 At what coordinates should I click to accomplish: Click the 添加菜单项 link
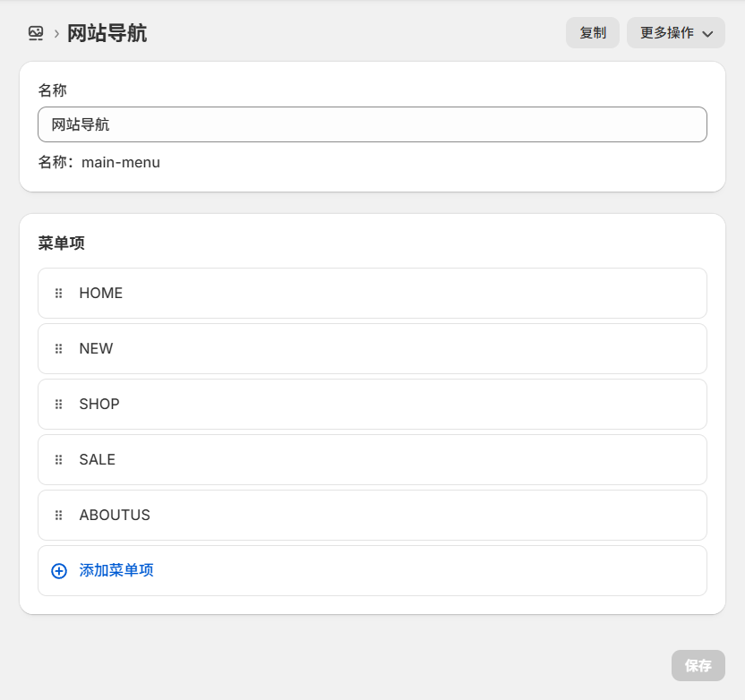[116, 570]
